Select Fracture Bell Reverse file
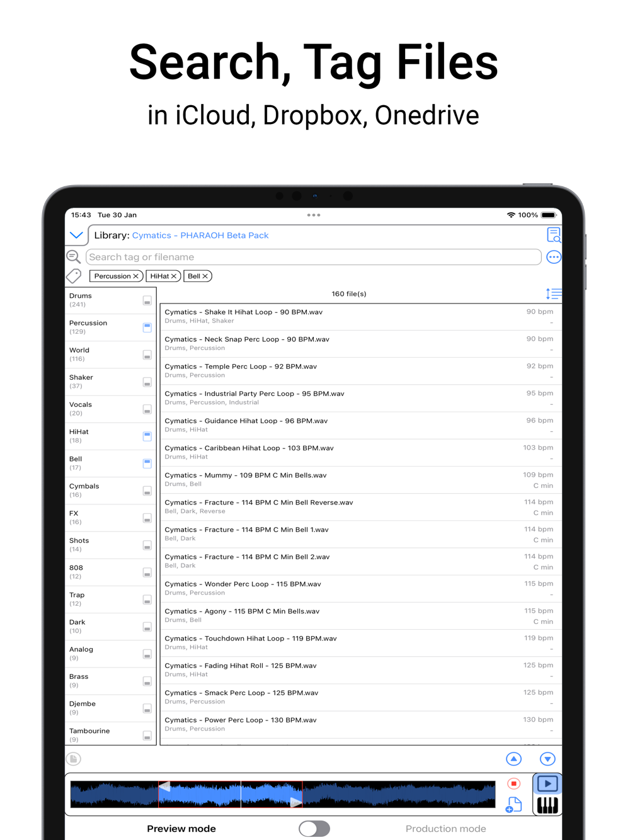630x840 pixels. (361, 507)
